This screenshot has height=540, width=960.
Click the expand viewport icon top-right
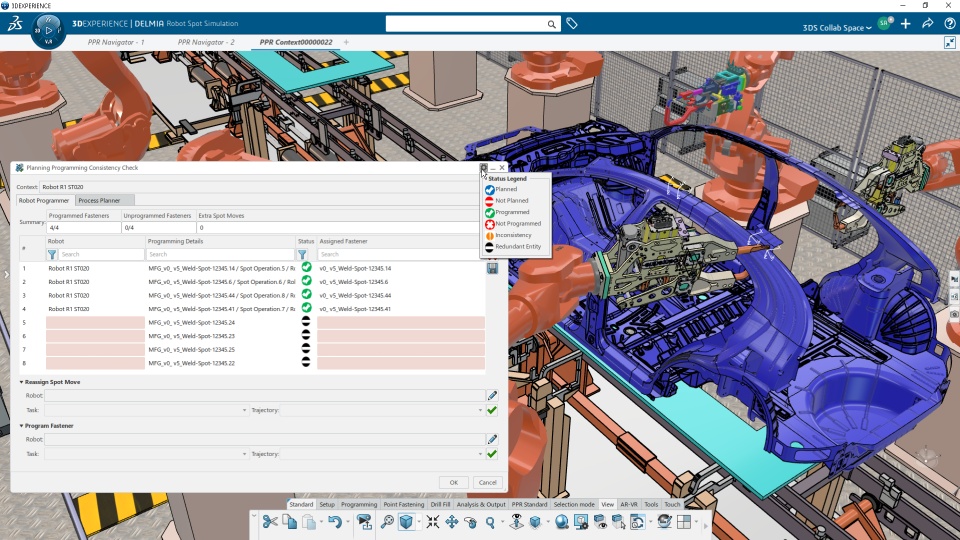(950, 42)
